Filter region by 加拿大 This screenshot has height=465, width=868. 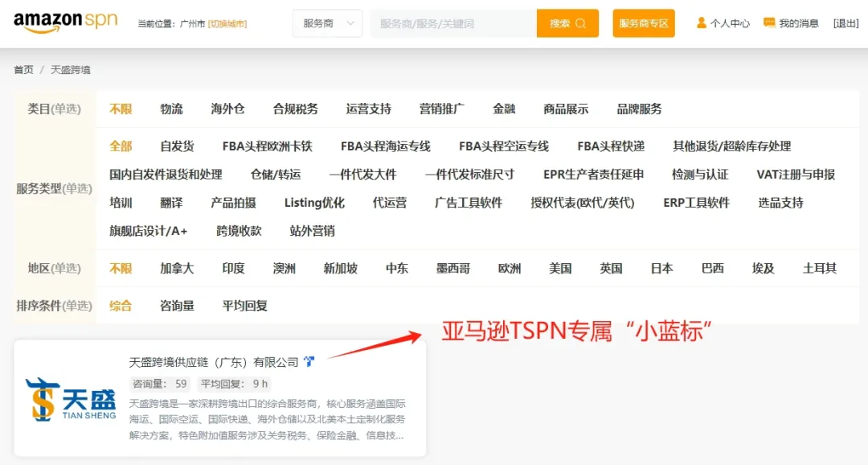(177, 269)
